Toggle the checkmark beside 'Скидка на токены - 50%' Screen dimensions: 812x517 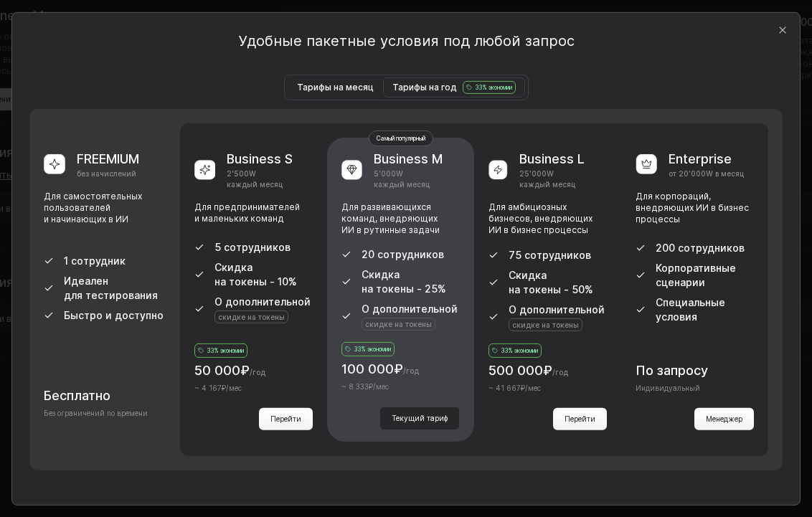coord(494,282)
